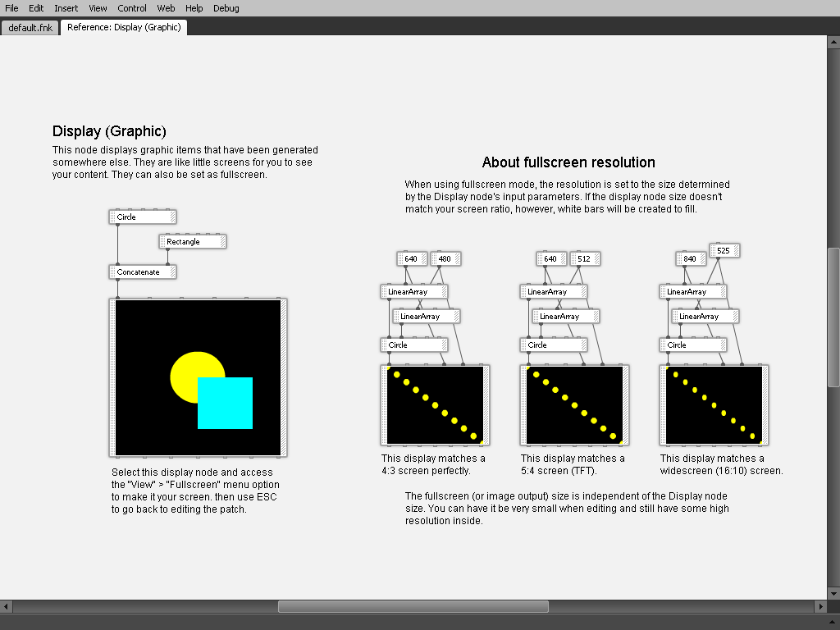Click the text "This display matches a 4:3 screen perfectly."

pos(433,464)
